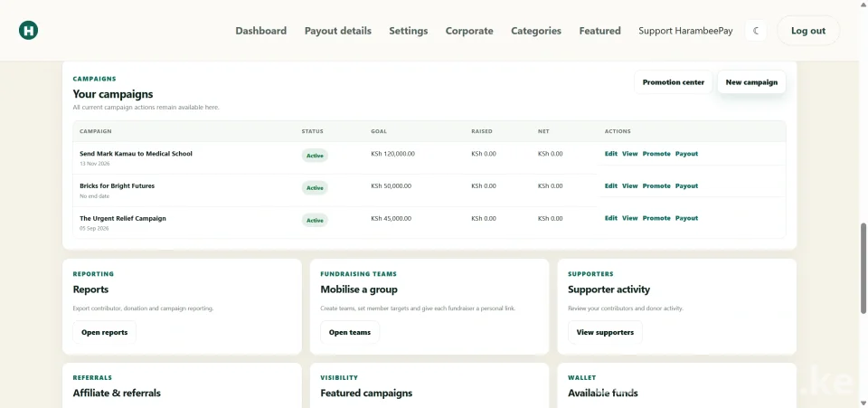The height and width of the screenshot is (408, 868).
Task: Click View supporters button
Action: [x=605, y=332]
